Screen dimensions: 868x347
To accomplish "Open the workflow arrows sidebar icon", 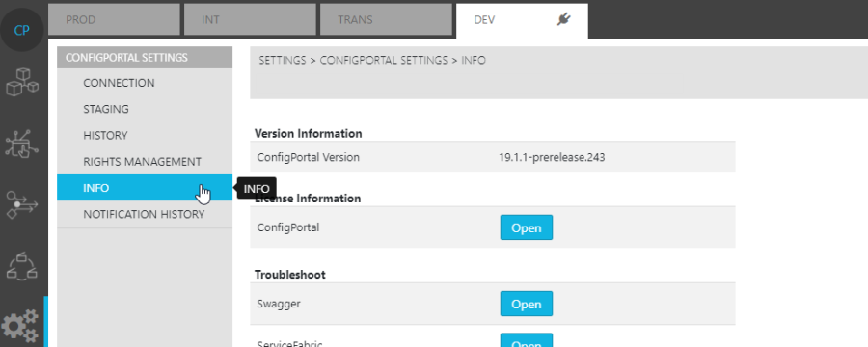I will tap(22, 204).
